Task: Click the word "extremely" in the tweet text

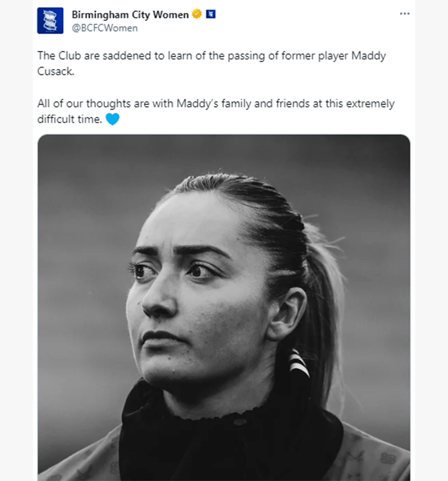Action: click(370, 104)
